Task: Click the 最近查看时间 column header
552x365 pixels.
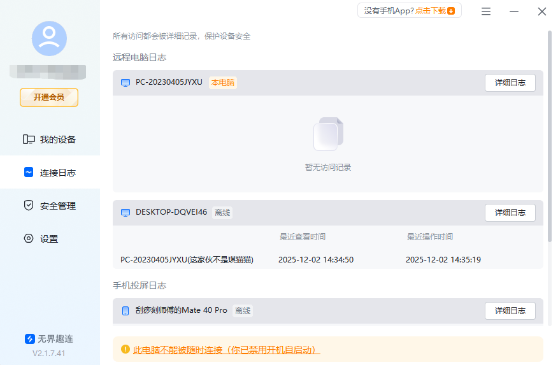Action: pyautogui.click(x=302, y=237)
